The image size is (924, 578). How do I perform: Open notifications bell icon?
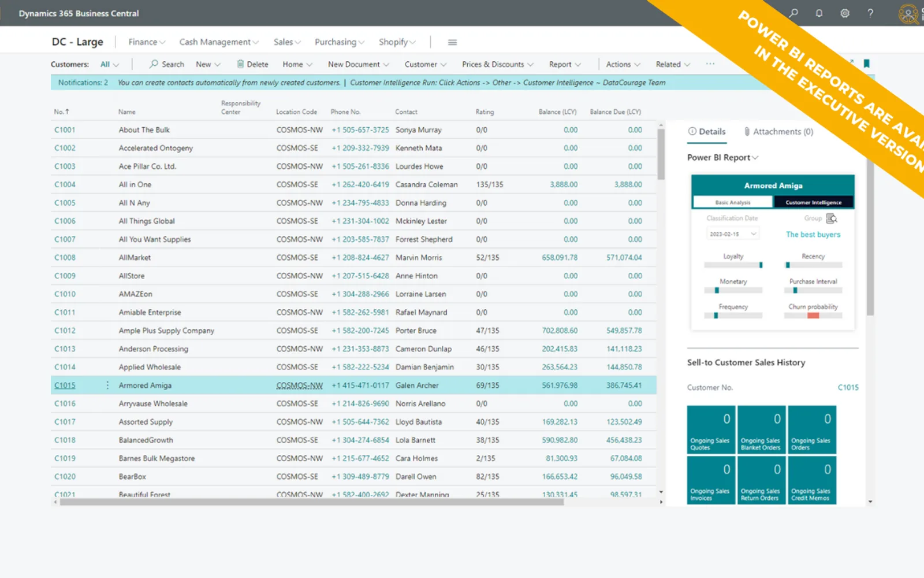pos(819,13)
